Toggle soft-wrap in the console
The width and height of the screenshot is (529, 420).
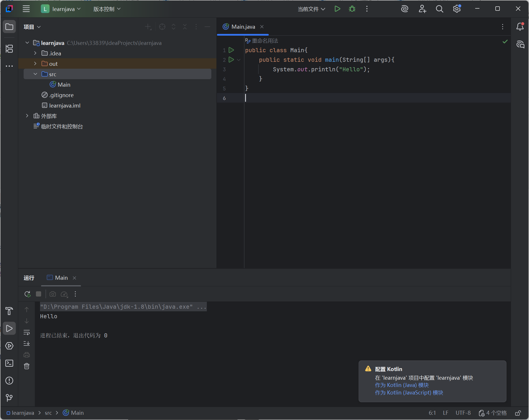27,332
